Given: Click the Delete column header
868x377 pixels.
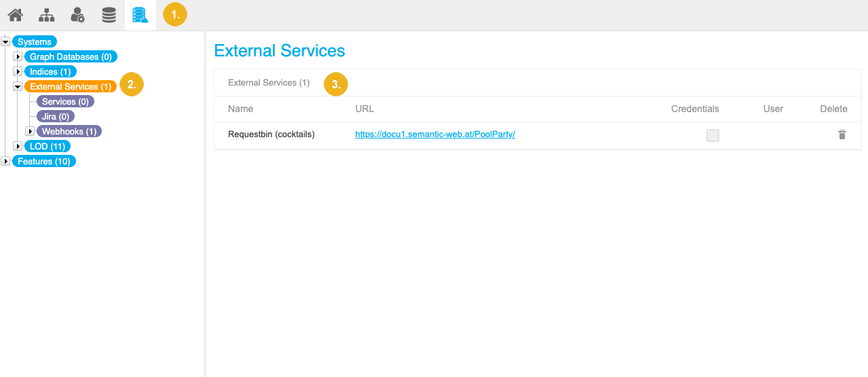Looking at the screenshot, I should [x=833, y=109].
